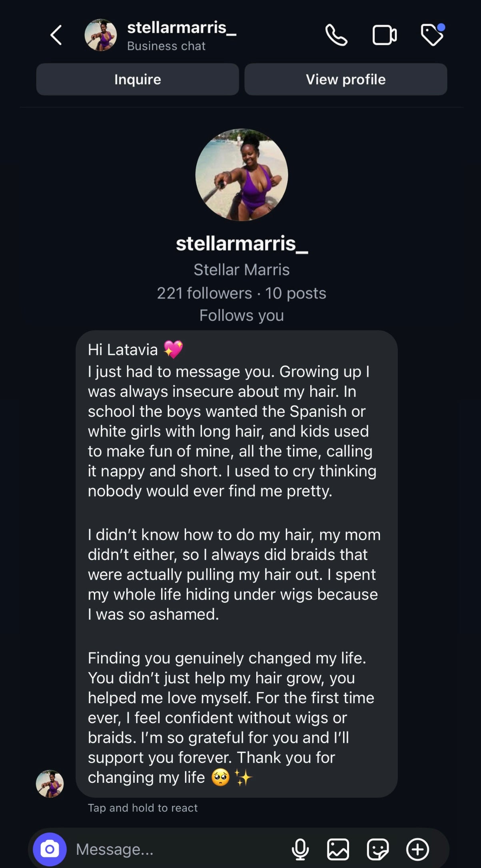Screen dimensions: 481x868
Task: Tap the large stellarmarris_ username below photo
Action: [241, 244]
